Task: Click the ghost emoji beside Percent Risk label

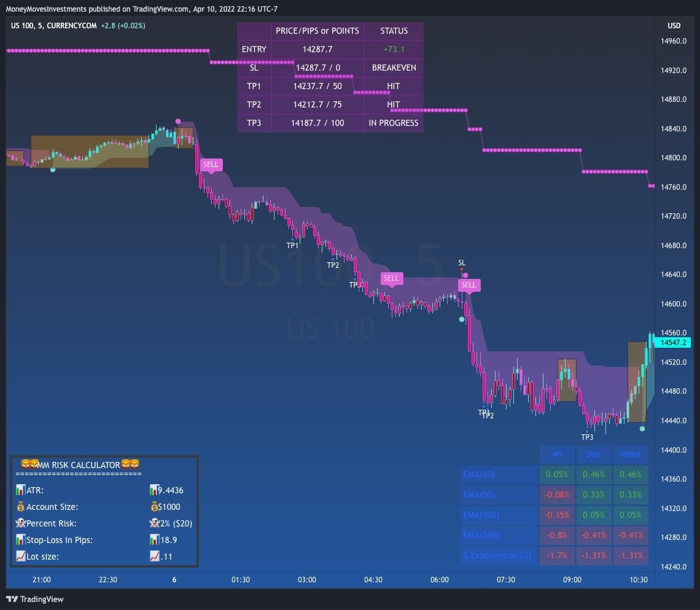Action: tap(20, 523)
